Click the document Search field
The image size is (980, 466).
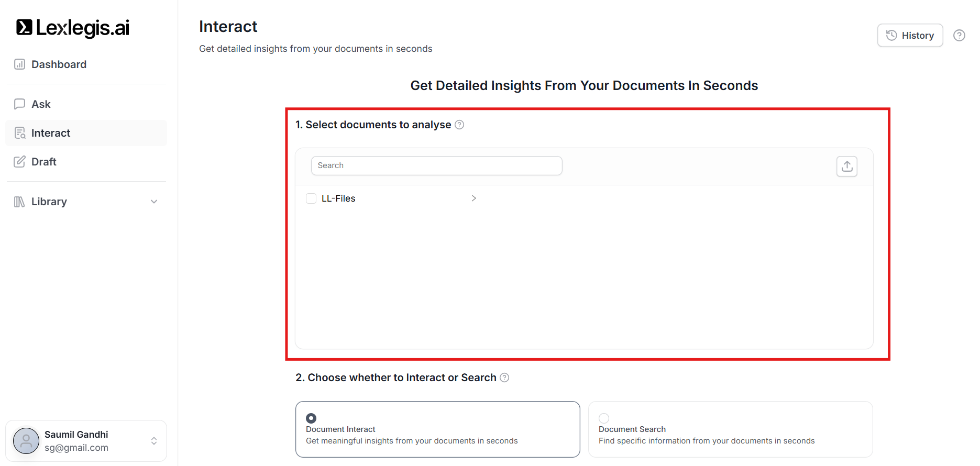pos(436,165)
